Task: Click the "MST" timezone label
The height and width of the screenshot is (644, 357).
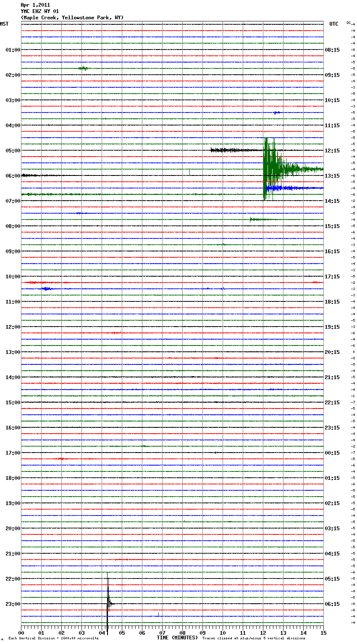Action: point(4,24)
